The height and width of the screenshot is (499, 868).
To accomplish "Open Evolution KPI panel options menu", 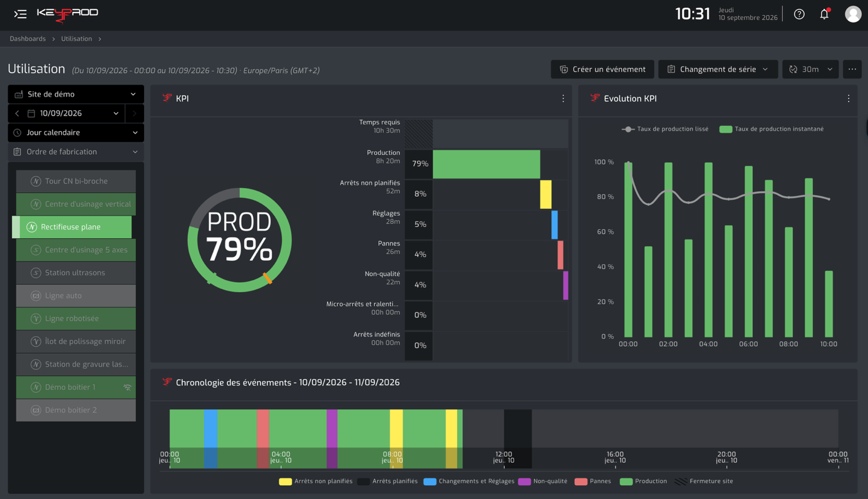I will [849, 98].
